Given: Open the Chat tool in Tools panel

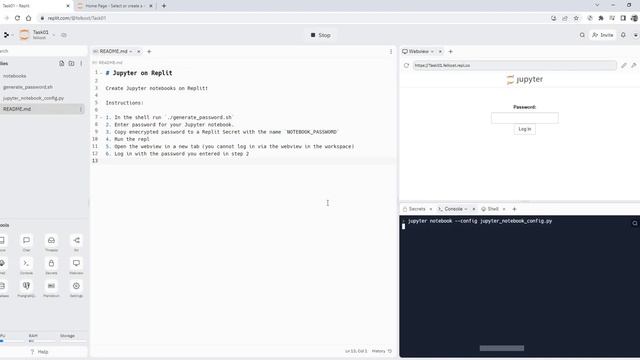Looking at the screenshot, I should 27,240.
